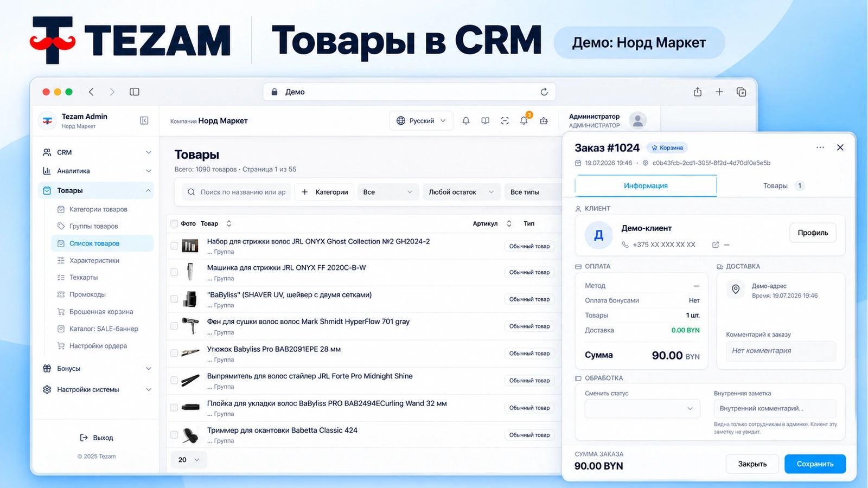Check the box for Утюжок Babyliss Pro row
This screenshot has height=488, width=868.
174,354
